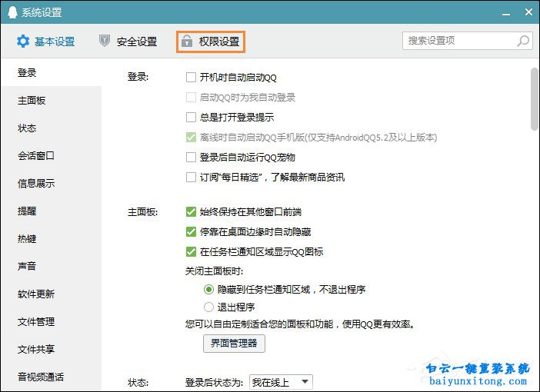
Task: Open the 我在线上 status dropdown
Action: 282,381
